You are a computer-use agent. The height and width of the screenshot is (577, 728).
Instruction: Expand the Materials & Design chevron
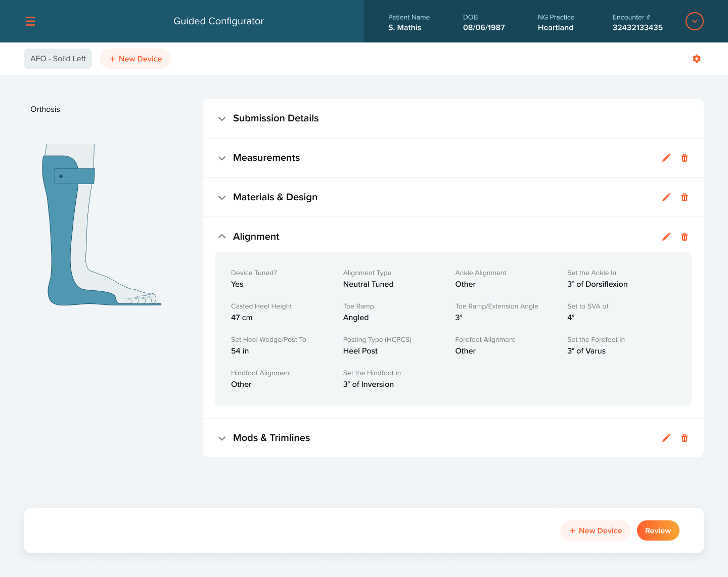coord(221,198)
